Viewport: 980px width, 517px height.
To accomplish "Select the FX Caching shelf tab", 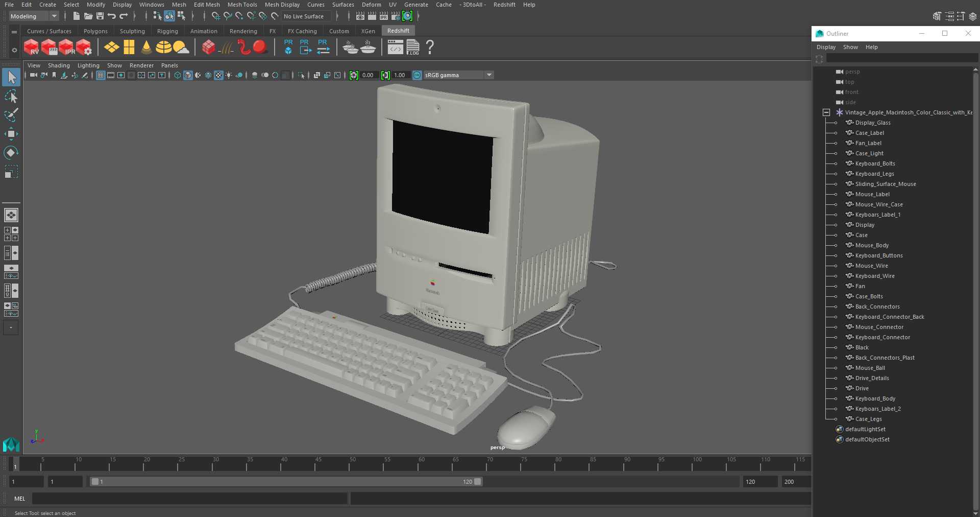I will [x=302, y=31].
